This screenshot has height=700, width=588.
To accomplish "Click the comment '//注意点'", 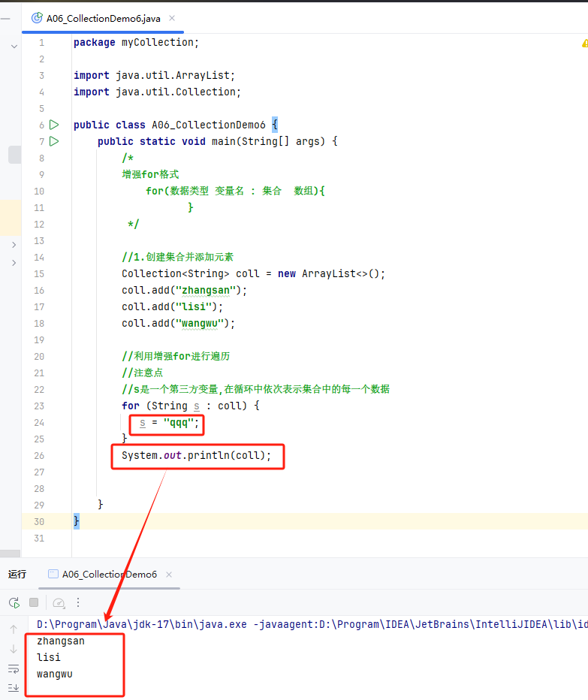I will pyautogui.click(x=143, y=373).
